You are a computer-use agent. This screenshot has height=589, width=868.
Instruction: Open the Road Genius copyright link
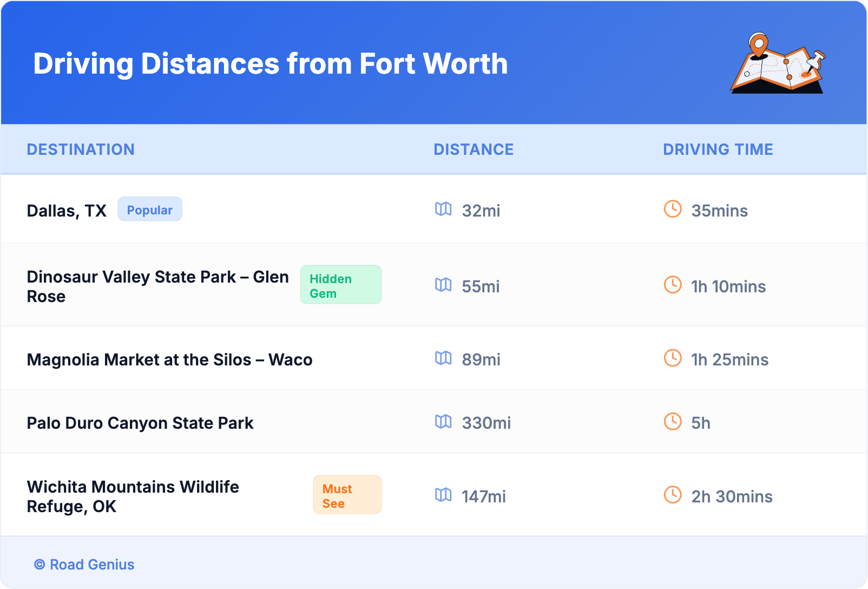pyautogui.click(x=84, y=565)
